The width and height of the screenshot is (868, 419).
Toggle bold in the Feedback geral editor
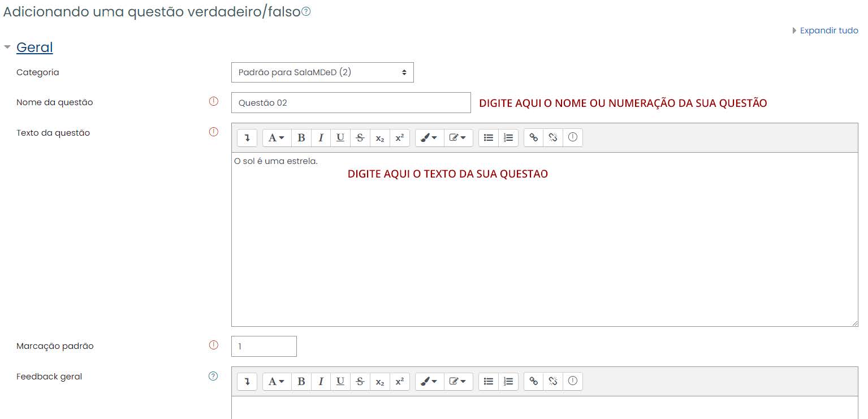(301, 381)
